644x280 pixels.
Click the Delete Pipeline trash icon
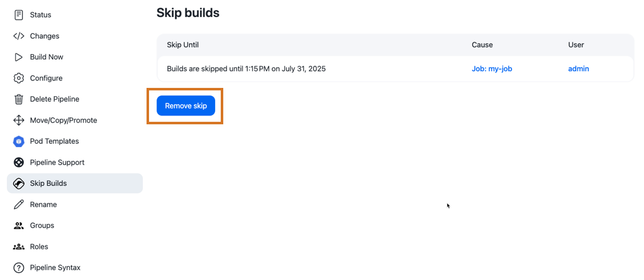click(18, 99)
